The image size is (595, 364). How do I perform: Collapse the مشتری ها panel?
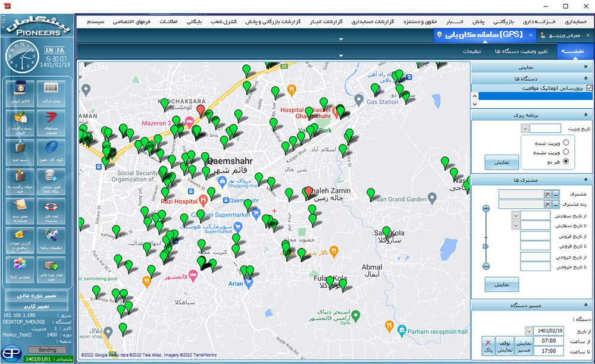coord(586,180)
